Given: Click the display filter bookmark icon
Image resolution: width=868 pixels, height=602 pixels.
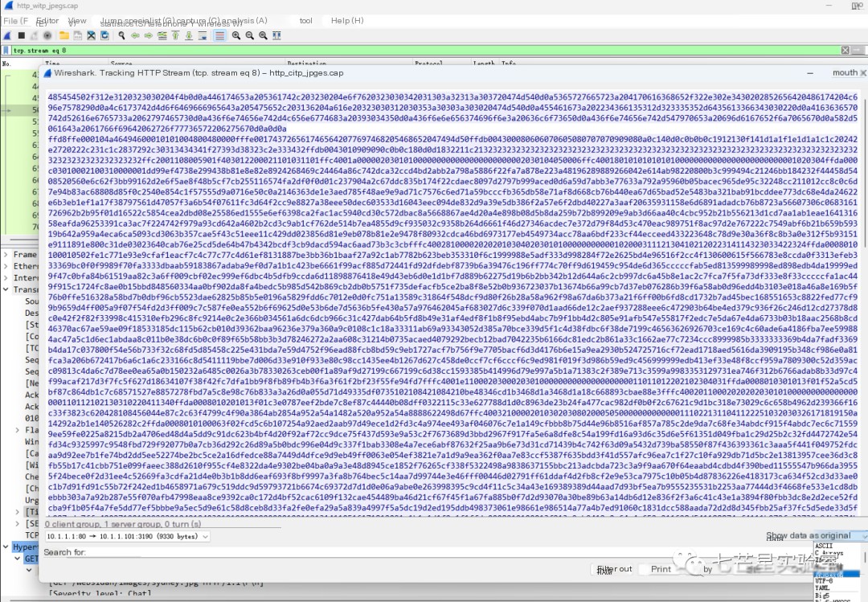Looking at the screenshot, I should click(6, 51).
